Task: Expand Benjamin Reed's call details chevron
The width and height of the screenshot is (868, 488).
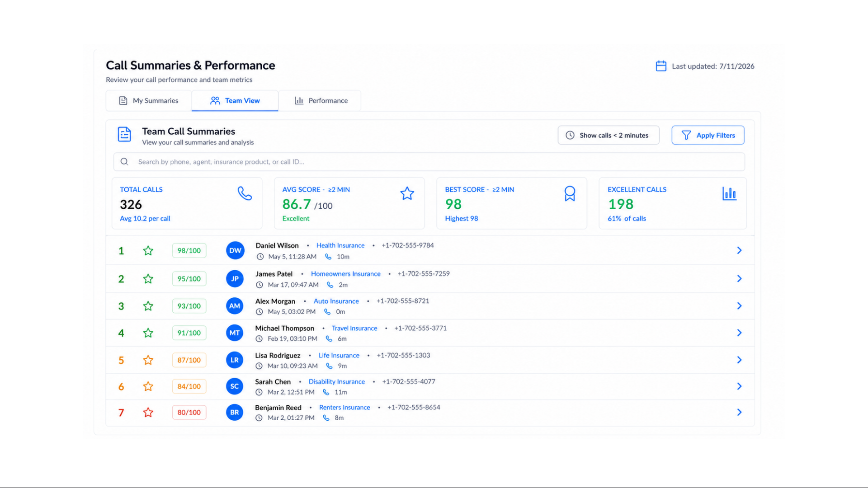Action: (740, 413)
